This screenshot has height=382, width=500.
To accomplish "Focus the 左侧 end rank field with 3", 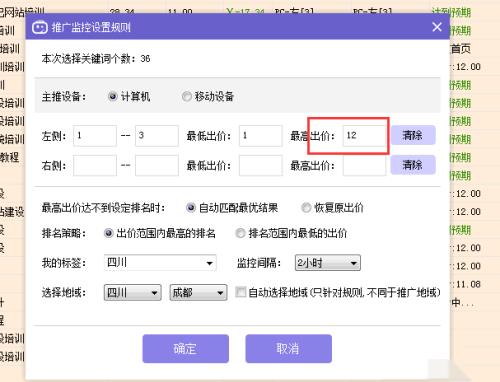I will point(157,136).
